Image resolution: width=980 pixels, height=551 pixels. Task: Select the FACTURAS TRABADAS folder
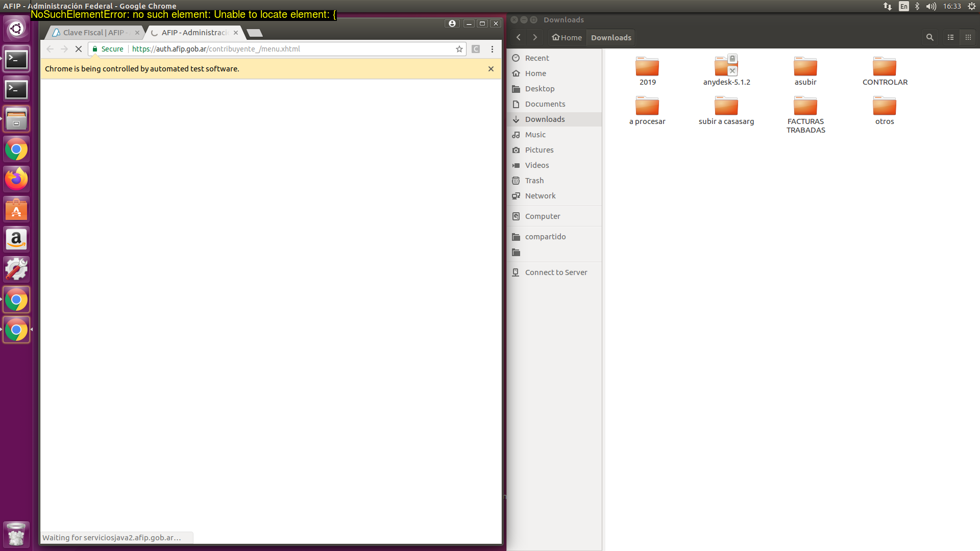[805, 114]
